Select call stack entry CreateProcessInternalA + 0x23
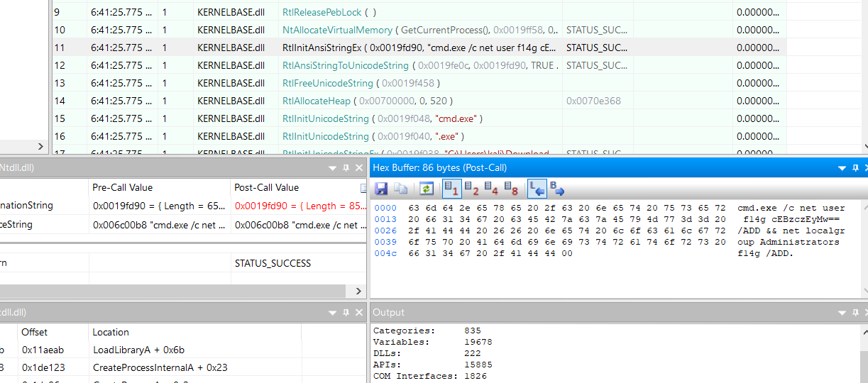The height and width of the screenshot is (383, 868). pos(160,367)
